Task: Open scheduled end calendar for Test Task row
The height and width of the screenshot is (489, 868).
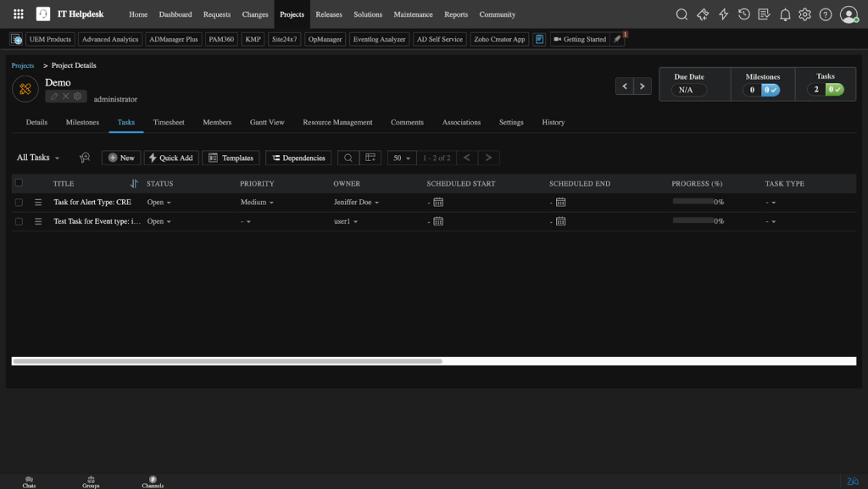Action: click(x=560, y=221)
